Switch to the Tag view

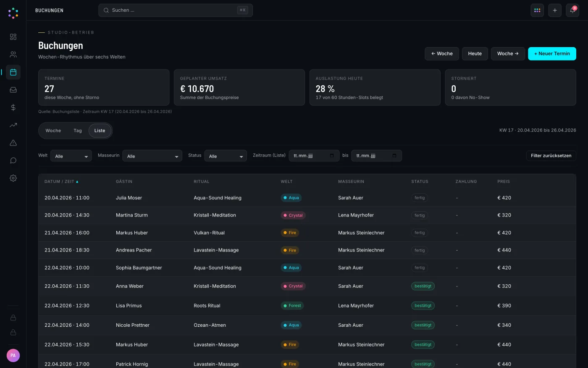[78, 131]
